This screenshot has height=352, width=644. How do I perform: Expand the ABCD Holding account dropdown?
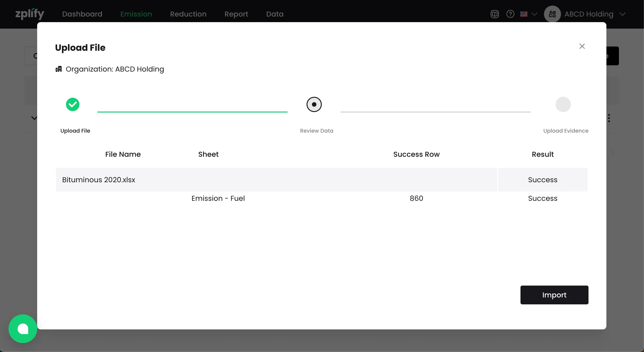point(622,14)
